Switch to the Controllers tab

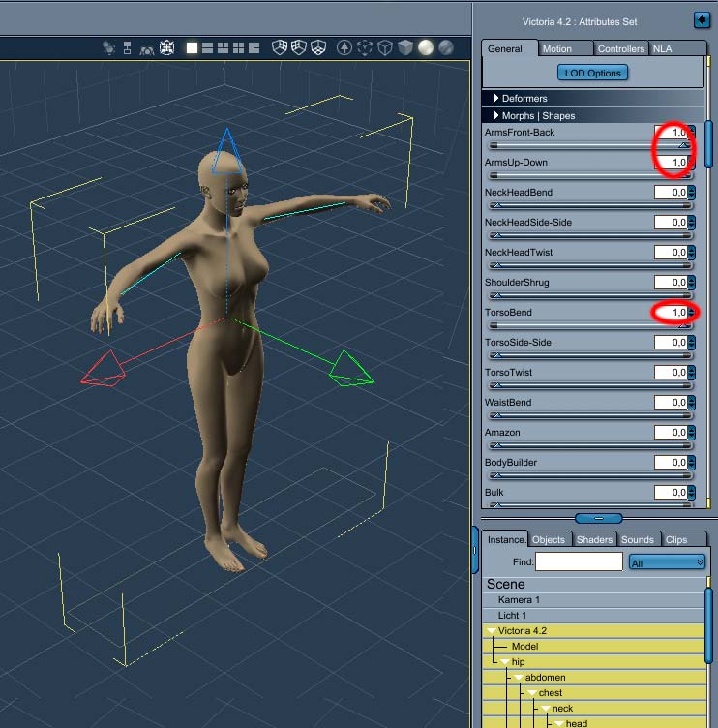(621, 49)
